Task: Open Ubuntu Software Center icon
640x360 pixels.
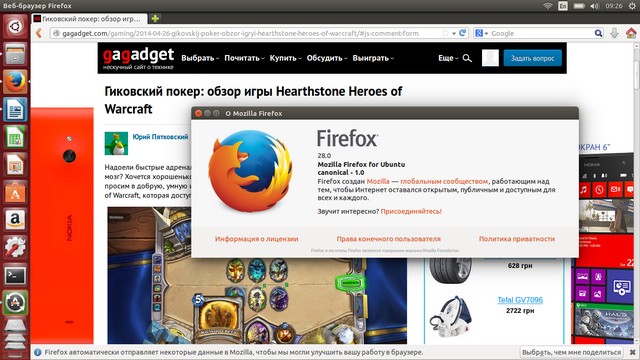Action: (x=15, y=192)
